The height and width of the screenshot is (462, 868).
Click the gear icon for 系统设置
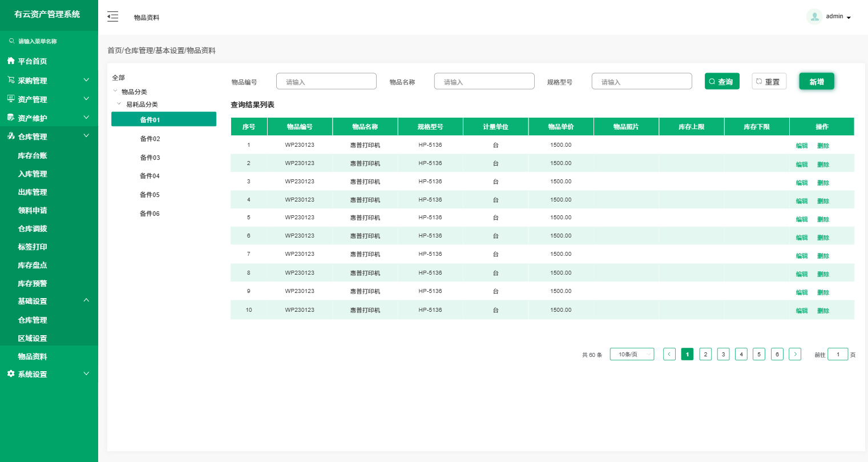(x=11, y=373)
